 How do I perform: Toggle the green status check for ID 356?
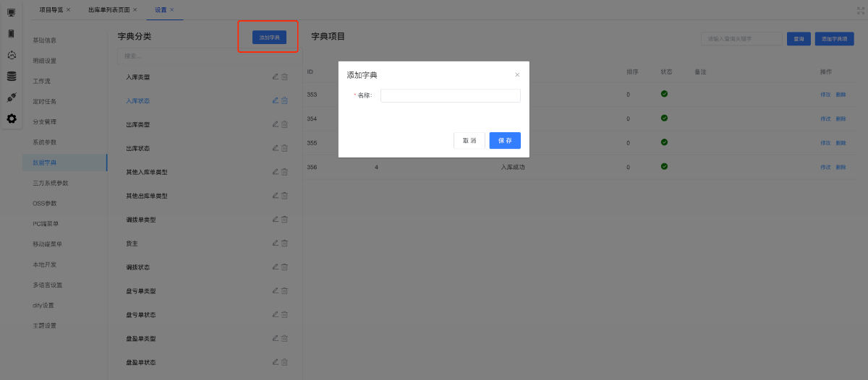(664, 166)
